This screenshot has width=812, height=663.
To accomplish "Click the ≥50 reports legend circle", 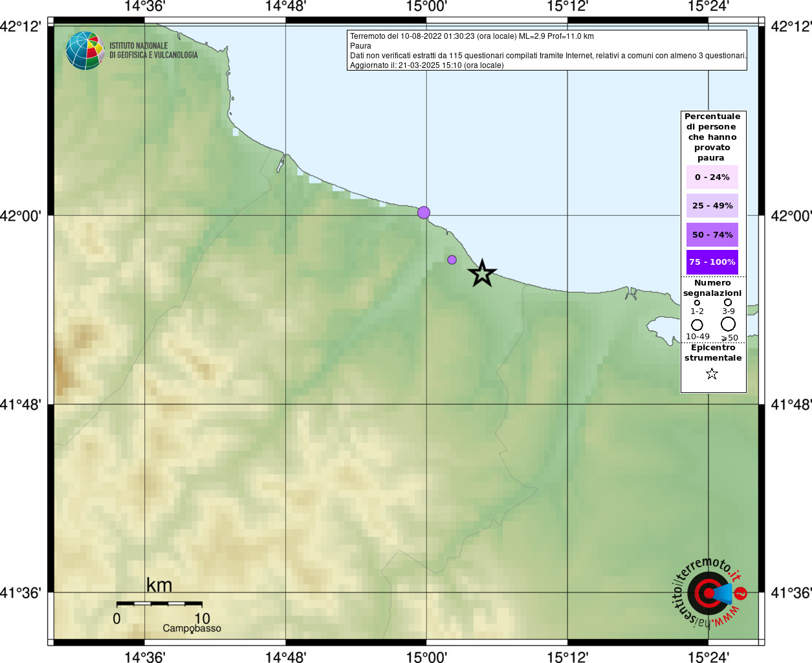I will click(729, 324).
